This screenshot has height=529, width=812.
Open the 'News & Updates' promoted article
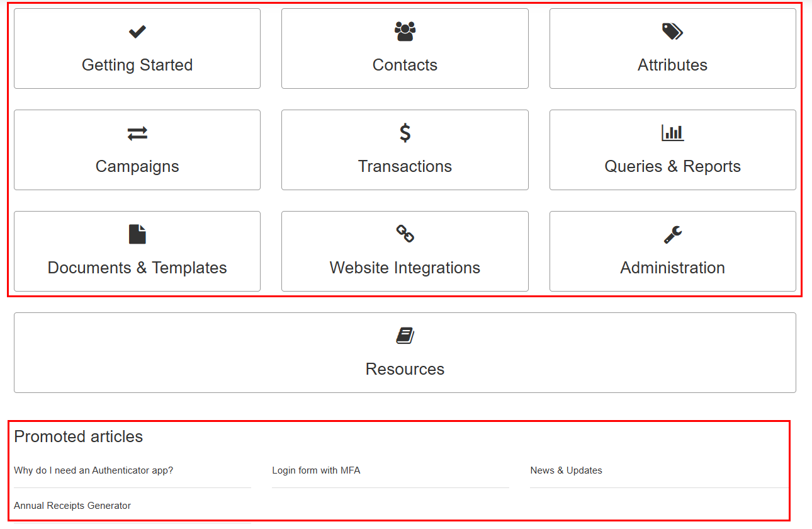pos(566,470)
